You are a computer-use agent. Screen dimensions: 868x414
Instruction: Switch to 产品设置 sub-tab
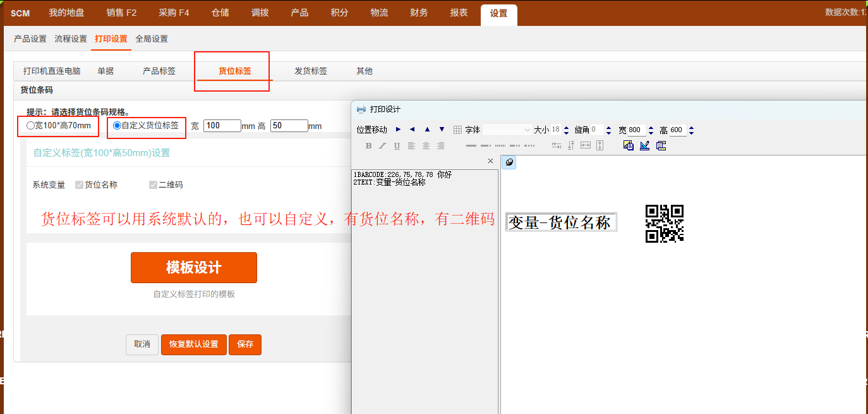(x=30, y=39)
